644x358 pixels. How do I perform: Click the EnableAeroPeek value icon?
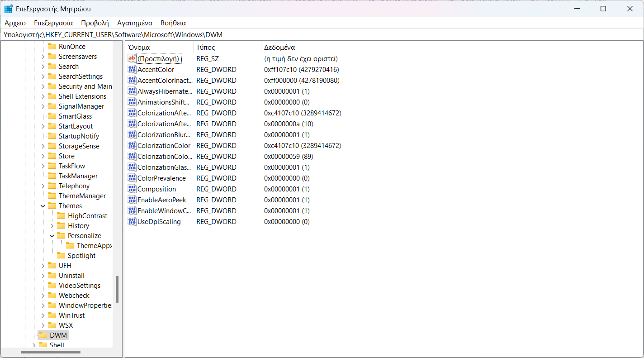(132, 200)
